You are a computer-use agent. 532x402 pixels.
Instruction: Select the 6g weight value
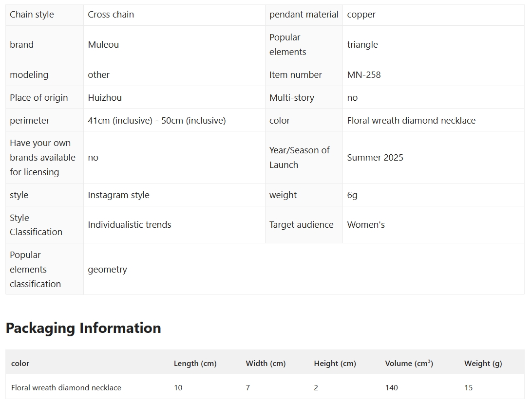point(352,195)
